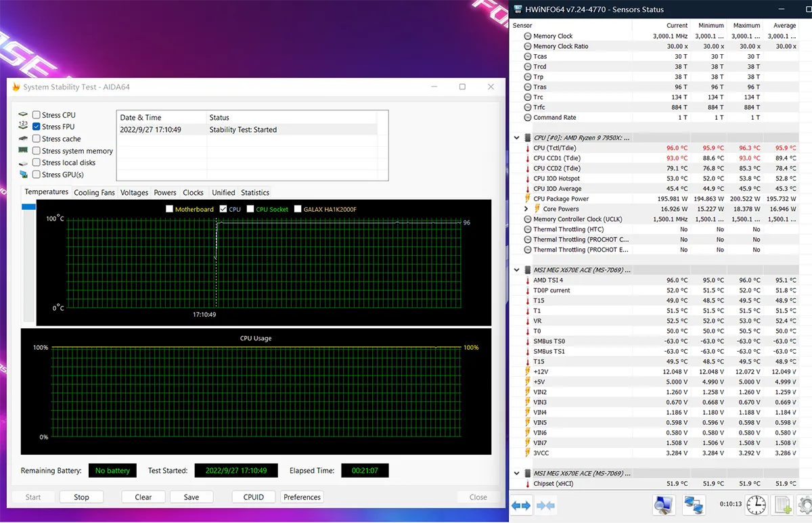
Task: Enable the Stress CPU checkbox
Action: click(x=37, y=115)
